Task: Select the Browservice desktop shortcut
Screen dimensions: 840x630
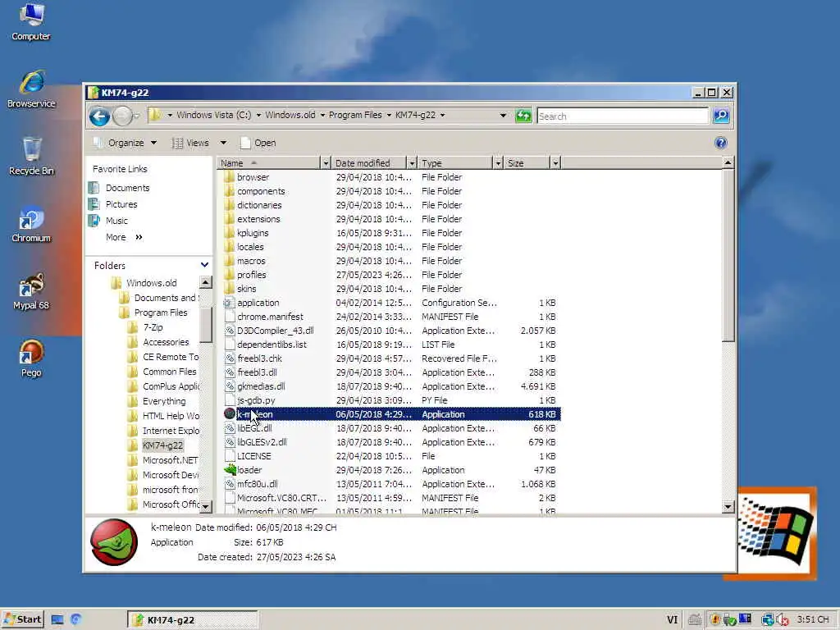Action: (x=31, y=89)
